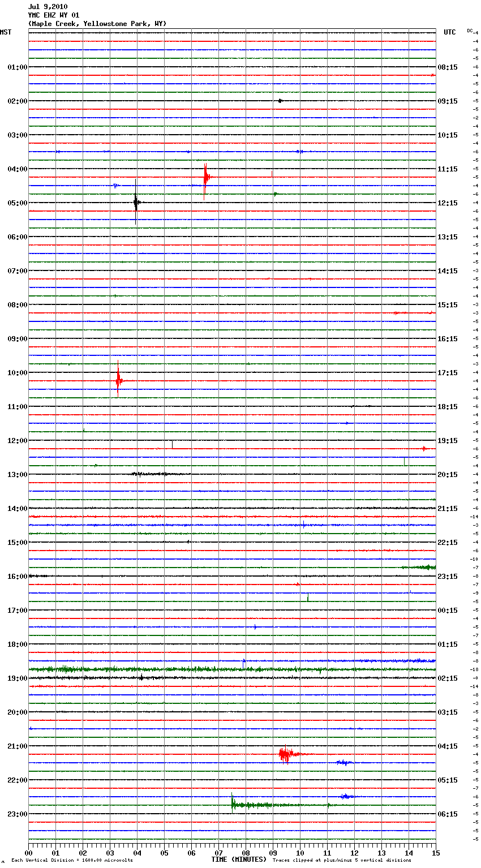Viewport: 481px width, 868px height.
Task: Select the '23:00' MST time label
Action: point(18,814)
